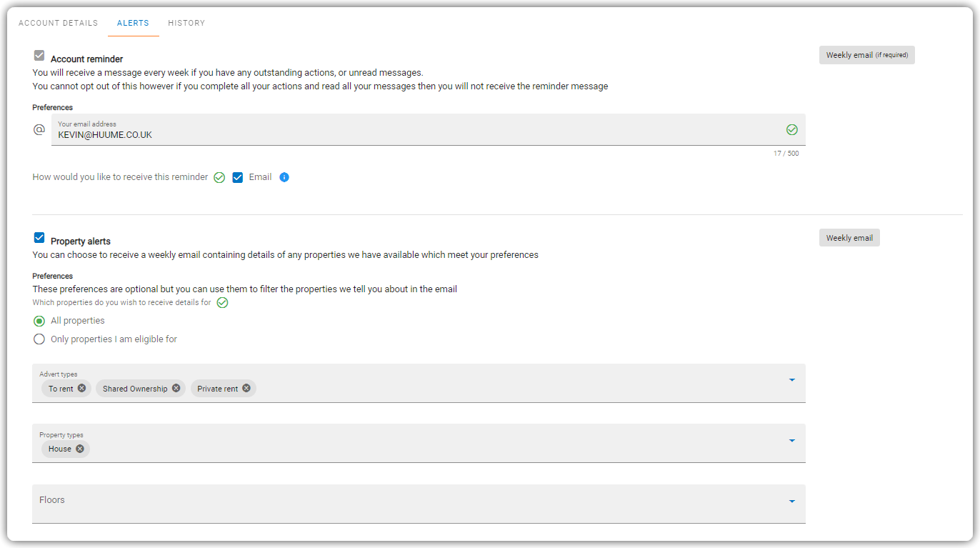
Task: Remove the Private rent chip
Action: tap(246, 388)
